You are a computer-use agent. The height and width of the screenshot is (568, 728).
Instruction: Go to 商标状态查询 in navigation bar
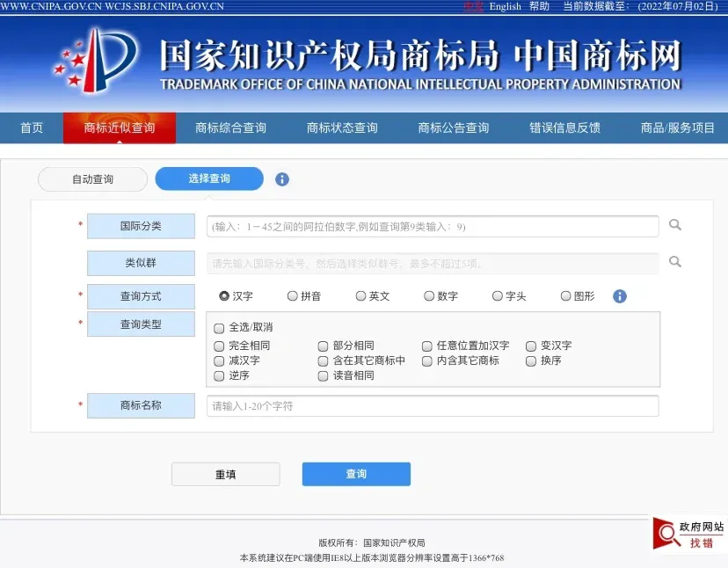342,128
